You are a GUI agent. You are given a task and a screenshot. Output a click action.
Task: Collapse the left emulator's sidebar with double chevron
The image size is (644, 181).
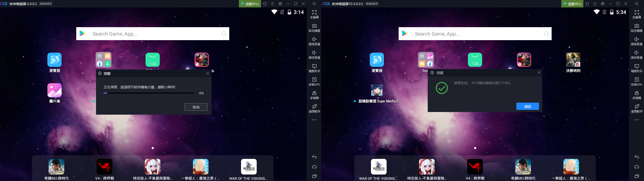click(314, 4)
